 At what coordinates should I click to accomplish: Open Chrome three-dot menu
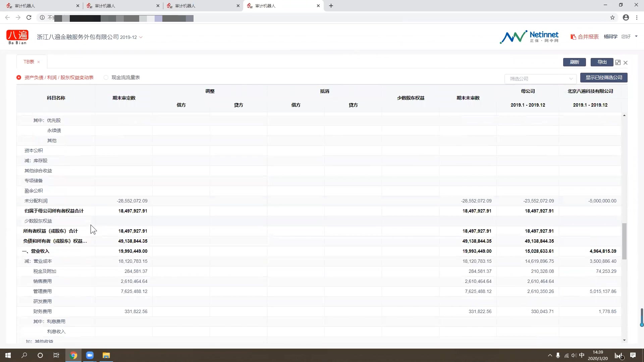[637, 17]
